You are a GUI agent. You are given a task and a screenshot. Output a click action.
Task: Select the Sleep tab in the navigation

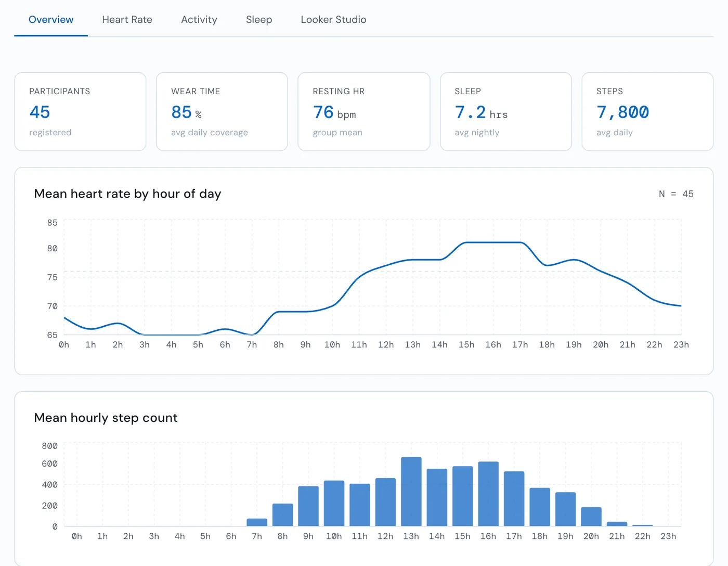259,20
